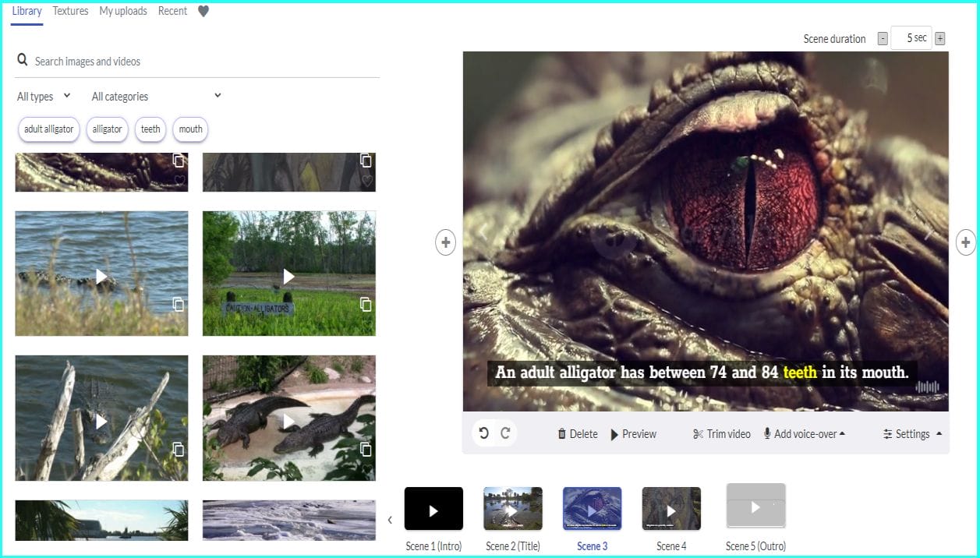Preview the current scene
This screenshot has height=558, width=980.
(x=633, y=434)
